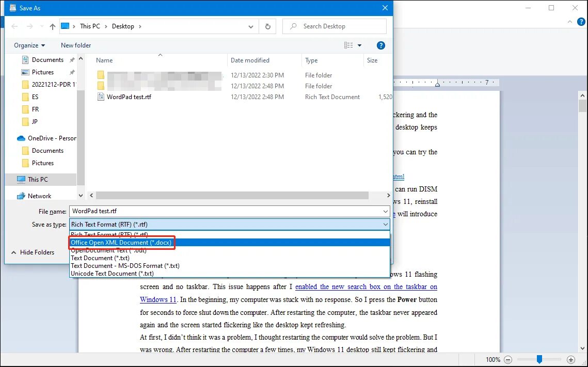The image size is (588, 367).
Task: Maximize the WordPad window
Action: pyautogui.click(x=551, y=8)
